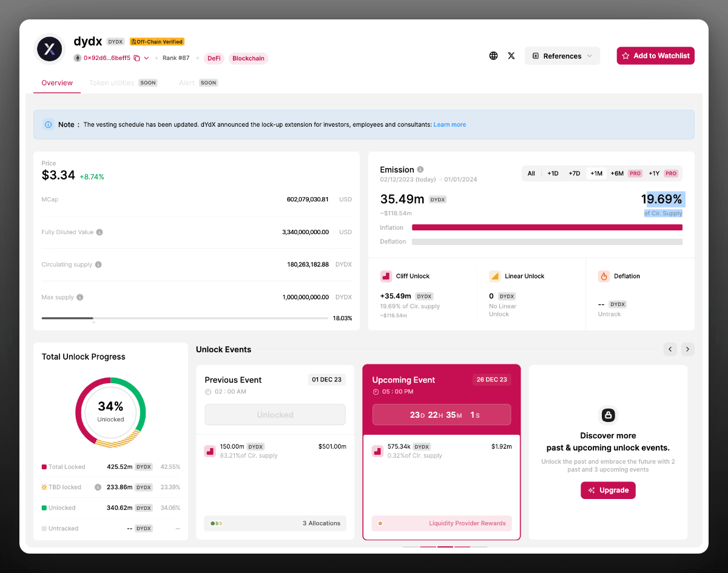Click the Note info icon
This screenshot has height=573, width=728.
point(48,124)
